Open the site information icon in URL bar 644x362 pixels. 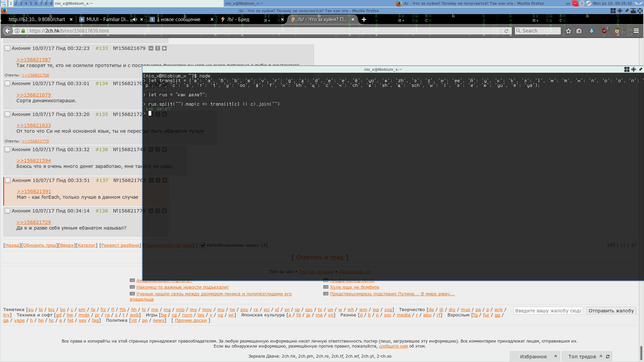[17, 31]
